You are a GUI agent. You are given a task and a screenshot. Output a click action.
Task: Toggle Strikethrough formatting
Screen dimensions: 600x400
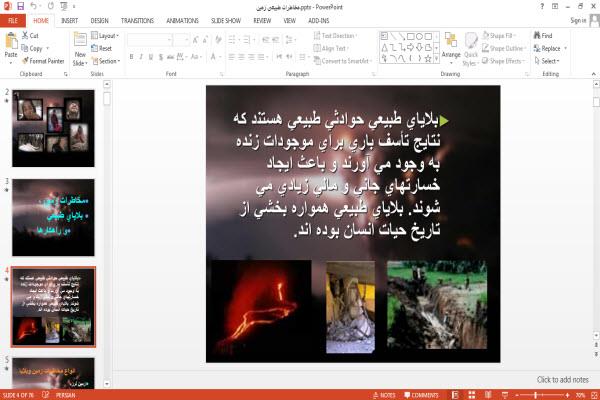click(170, 57)
